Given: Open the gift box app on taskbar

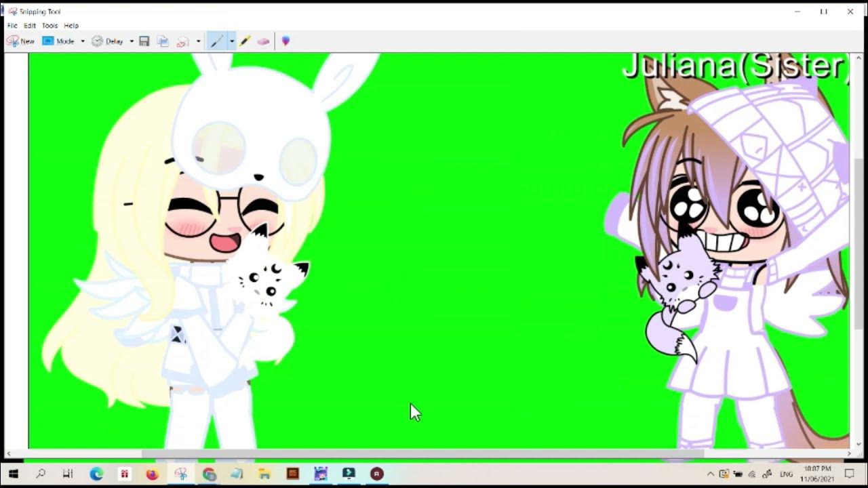Looking at the screenshot, I should tap(124, 474).
